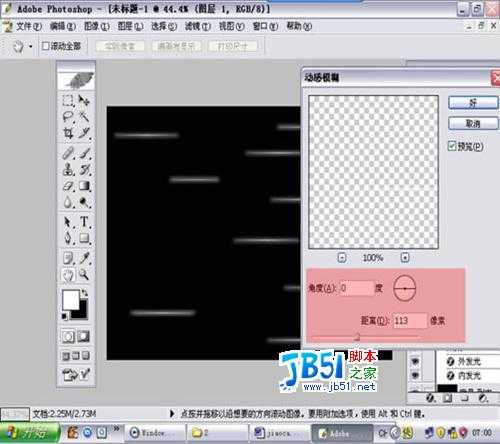Image resolution: width=500 pixels, height=444 pixels.
Task: Select the Gradient tool
Action: click(84, 186)
